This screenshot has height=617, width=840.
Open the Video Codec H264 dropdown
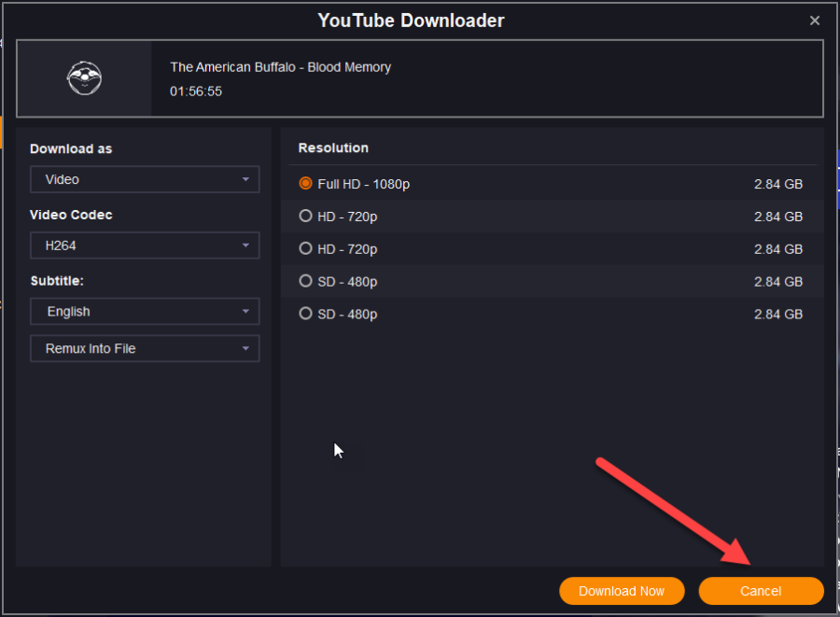pyautogui.click(x=145, y=245)
